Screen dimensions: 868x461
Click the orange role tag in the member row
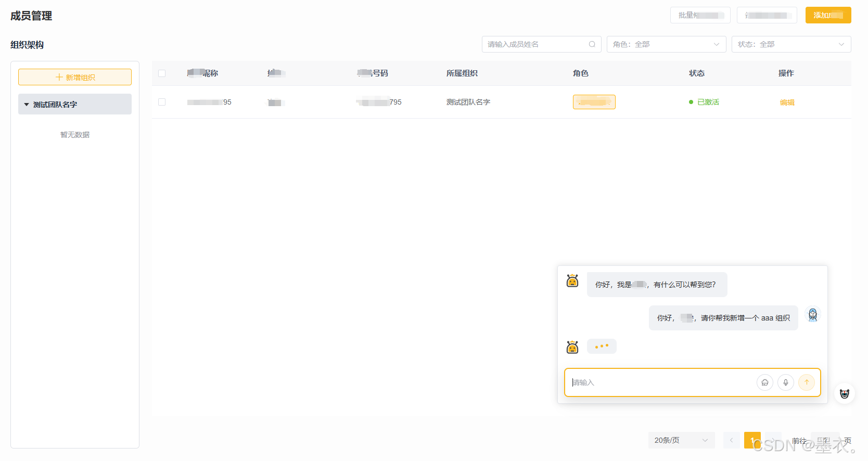pos(594,102)
